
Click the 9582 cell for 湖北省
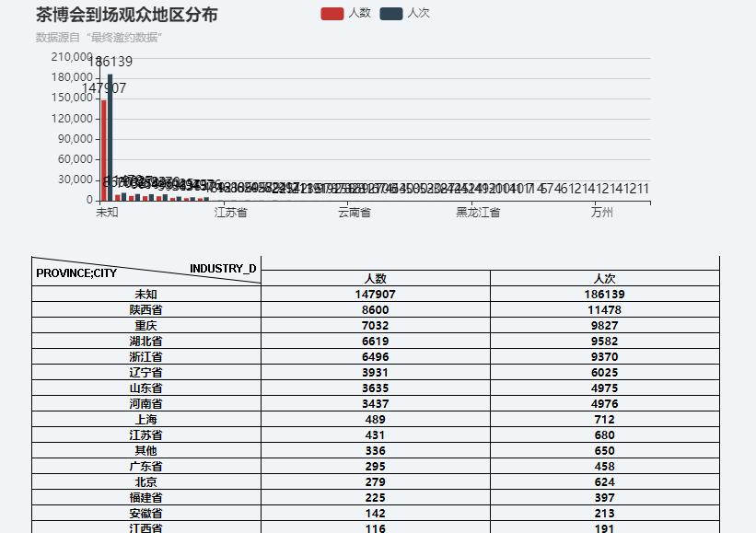[x=605, y=342]
